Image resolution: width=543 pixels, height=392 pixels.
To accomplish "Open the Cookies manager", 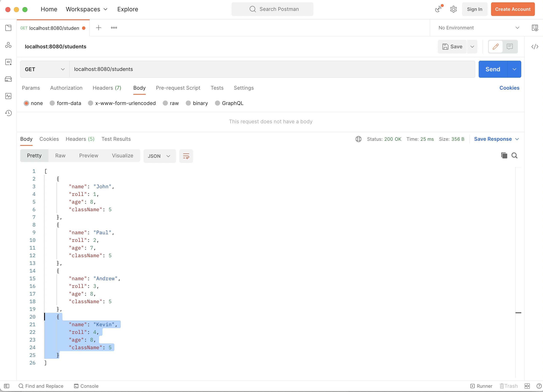I will click(509, 88).
